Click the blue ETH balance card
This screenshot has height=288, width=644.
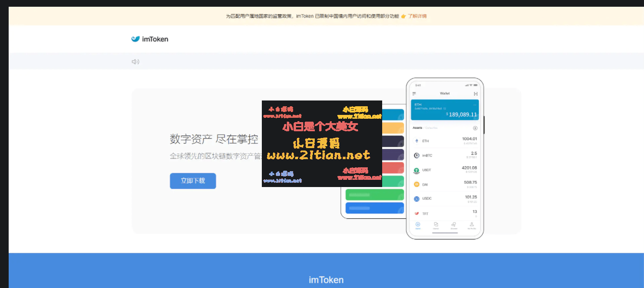pyautogui.click(x=445, y=110)
